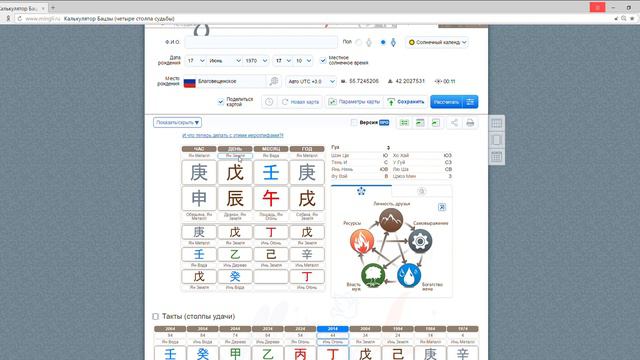
Task: Enable the Версия PRO checkbox
Action: tap(354, 122)
